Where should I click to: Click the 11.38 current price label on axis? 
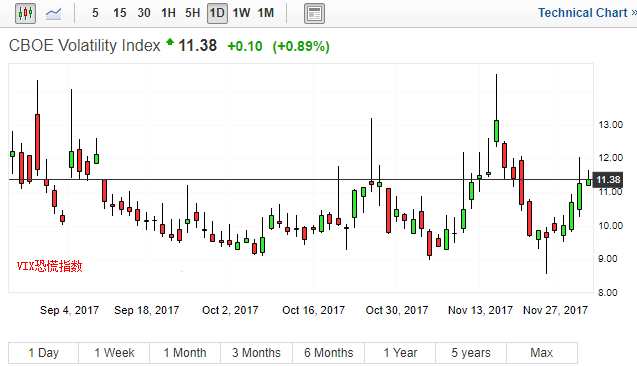(608, 180)
